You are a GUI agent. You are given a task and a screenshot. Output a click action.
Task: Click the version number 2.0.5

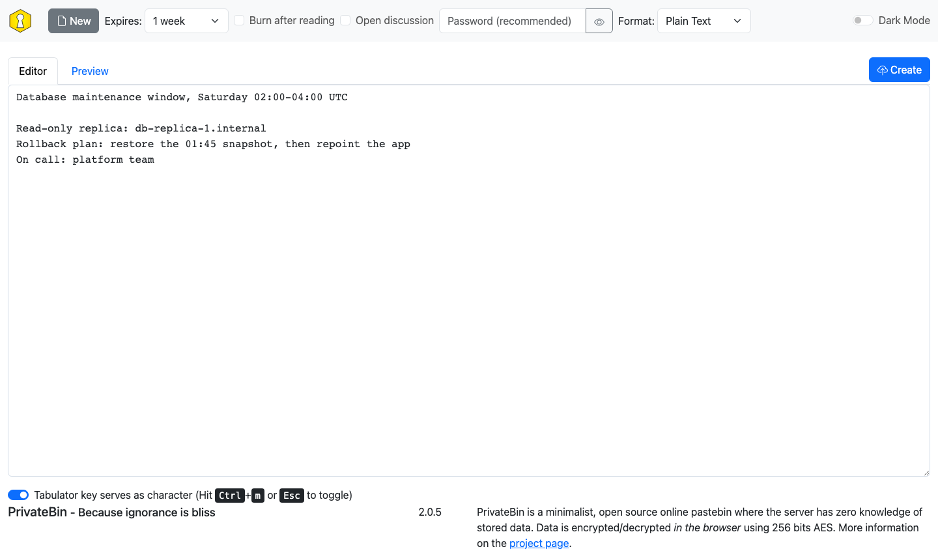click(430, 512)
